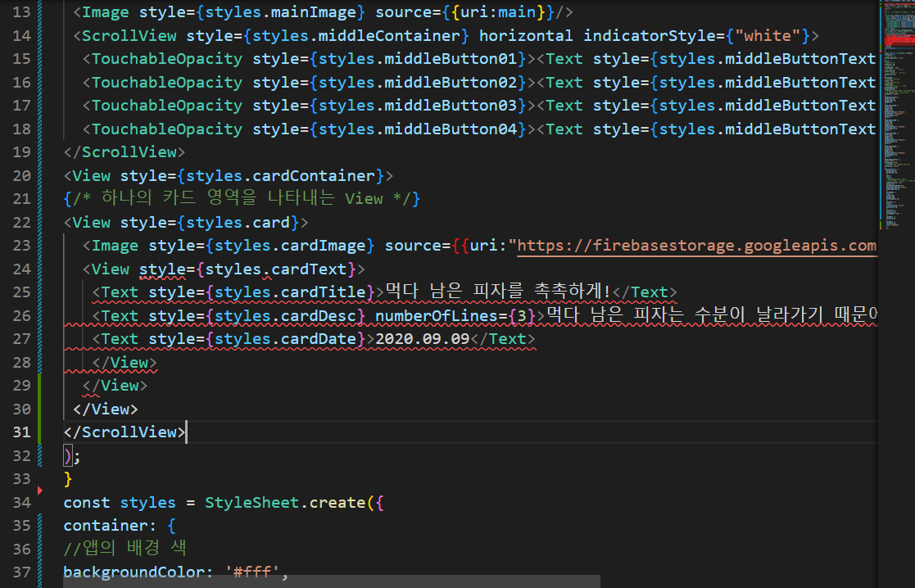Image resolution: width=915 pixels, height=588 pixels.
Task: Click line number 22 in gutter
Action: click(21, 222)
